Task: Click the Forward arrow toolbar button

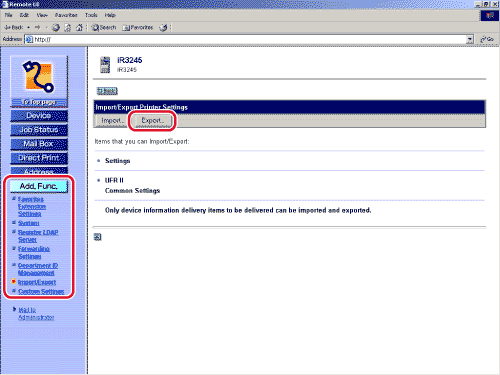Action: pos(37,27)
